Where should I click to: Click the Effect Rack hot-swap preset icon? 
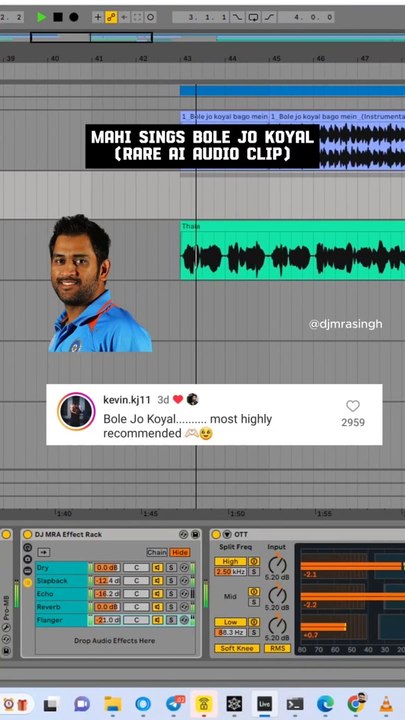click(184, 534)
